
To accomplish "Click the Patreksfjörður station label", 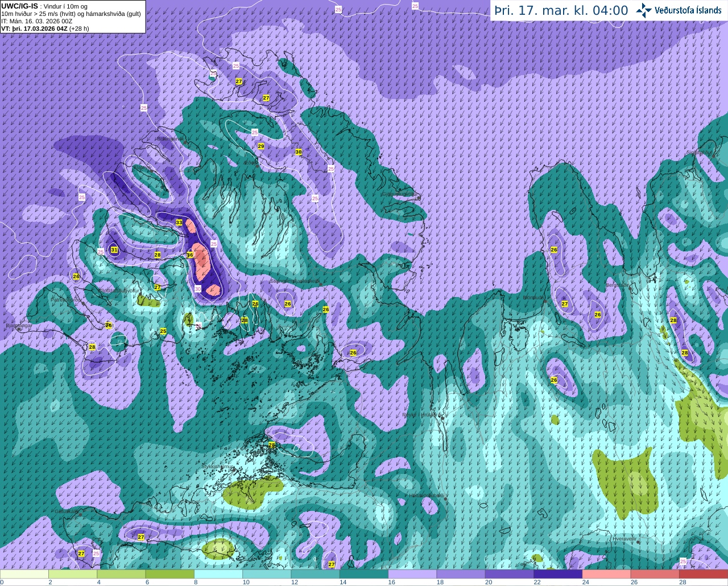I will (66, 299).
